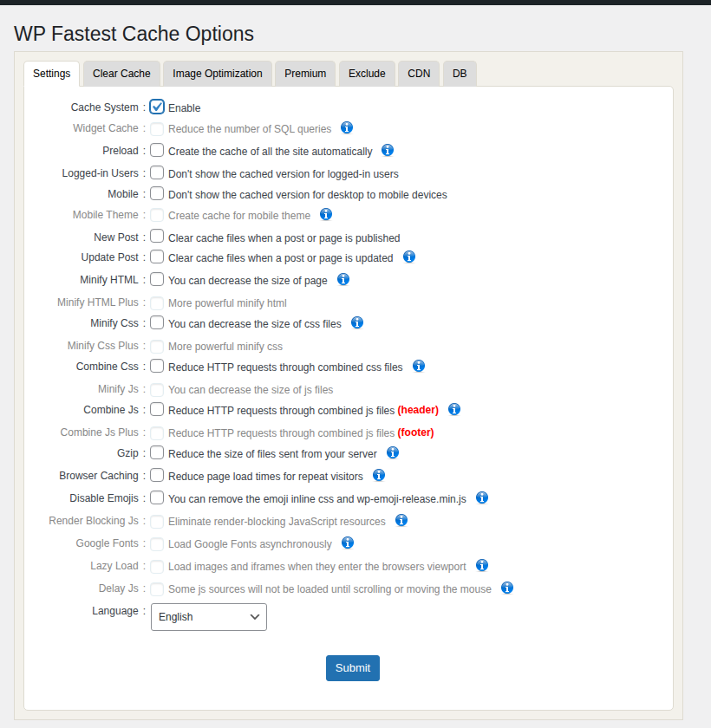711x728 pixels.
Task: Show info for Mobile Theme option
Action: [x=326, y=215]
